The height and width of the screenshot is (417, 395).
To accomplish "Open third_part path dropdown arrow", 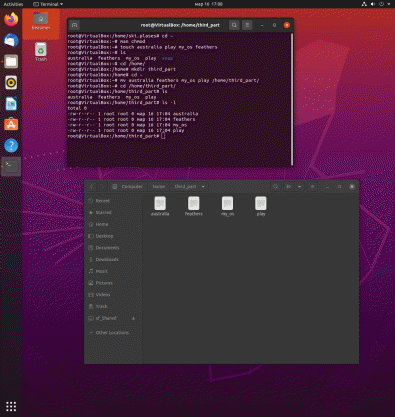I will (x=203, y=187).
